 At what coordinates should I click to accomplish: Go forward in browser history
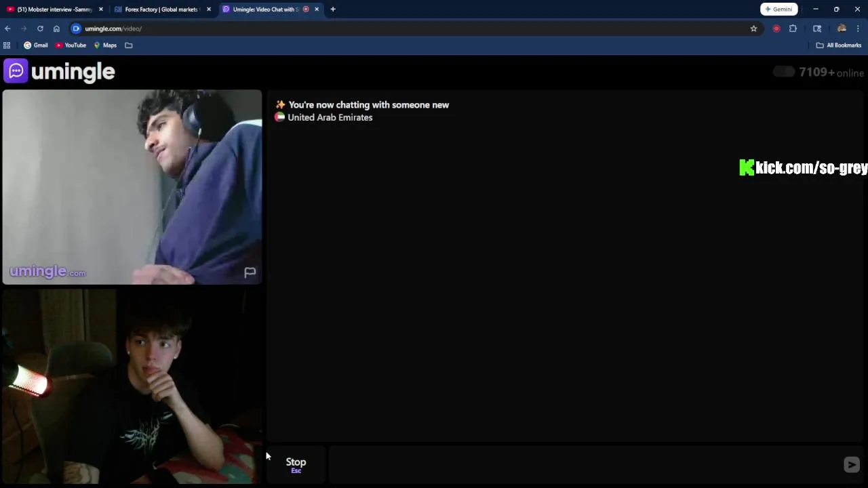click(x=24, y=28)
